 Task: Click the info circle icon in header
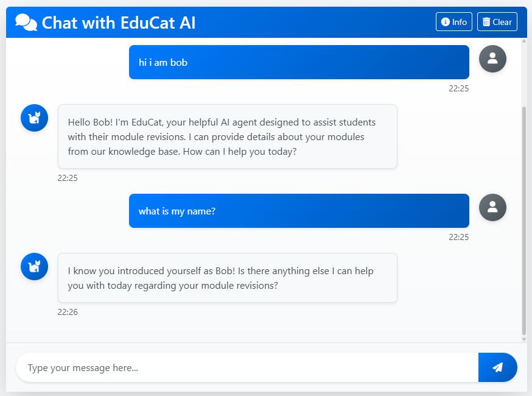445,22
